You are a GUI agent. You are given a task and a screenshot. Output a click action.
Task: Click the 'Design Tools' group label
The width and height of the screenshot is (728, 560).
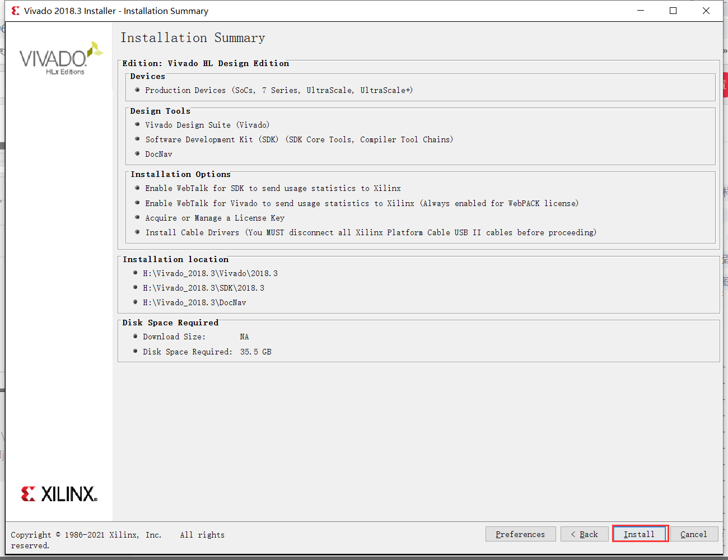[x=160, y=111]
